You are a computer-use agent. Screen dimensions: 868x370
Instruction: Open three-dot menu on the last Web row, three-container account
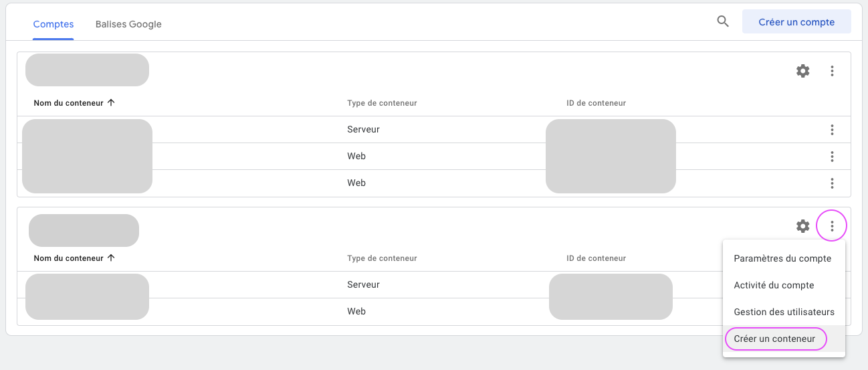(832, 183)
